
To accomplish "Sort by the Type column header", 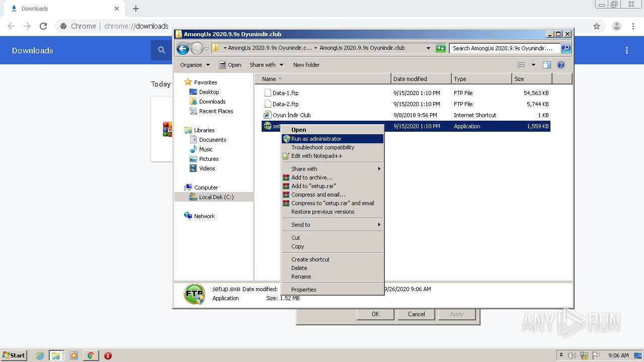I will point(481,79).
